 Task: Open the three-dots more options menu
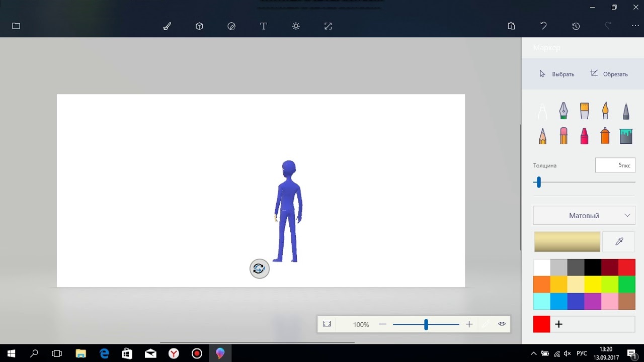pos(635,26)
